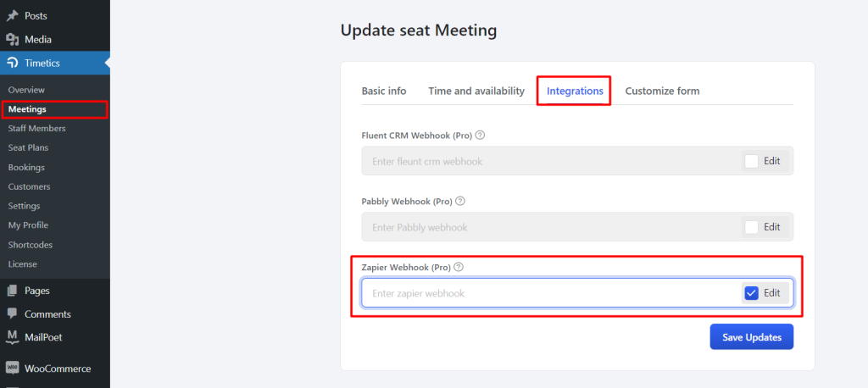Image resolution: width=868 pixels, height=388 pixels.
Task: Open the Time and availability tab
Action: point(476,91)
